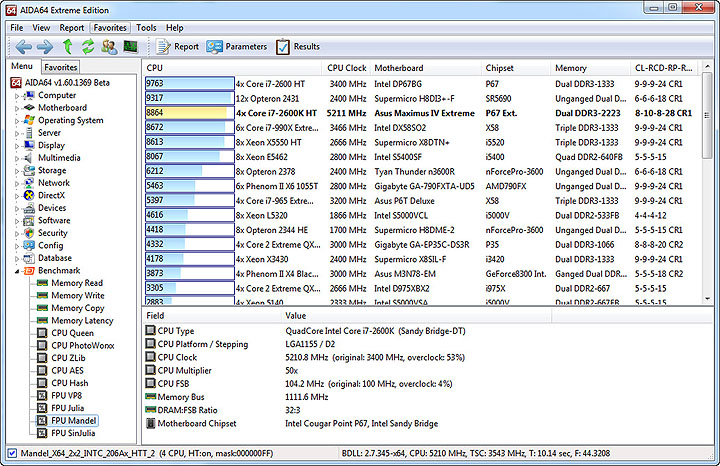Expand the Operating System tree node
Screen dimensions: 720x466
pos(17,121)
